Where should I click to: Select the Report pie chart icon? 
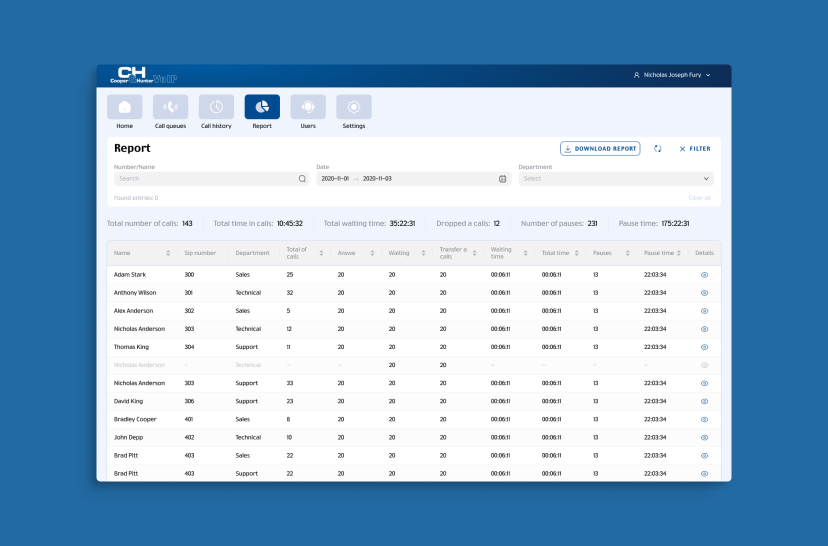pos(262,107)
